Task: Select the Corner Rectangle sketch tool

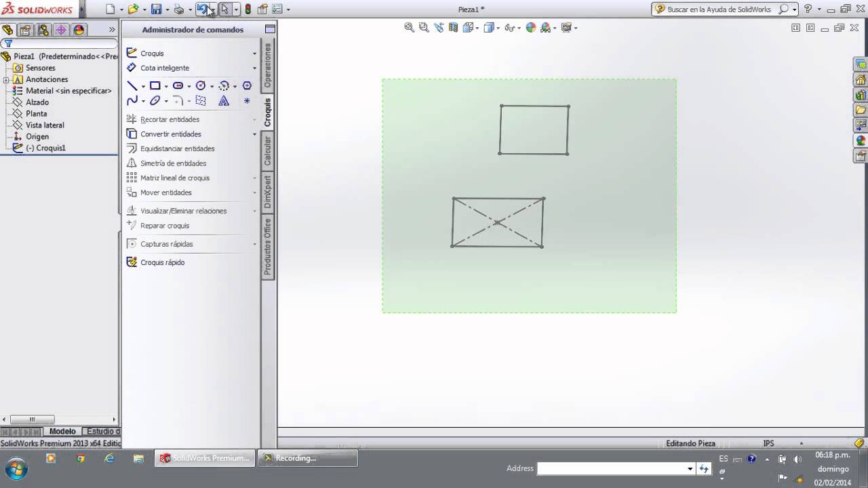Action: 155,86
